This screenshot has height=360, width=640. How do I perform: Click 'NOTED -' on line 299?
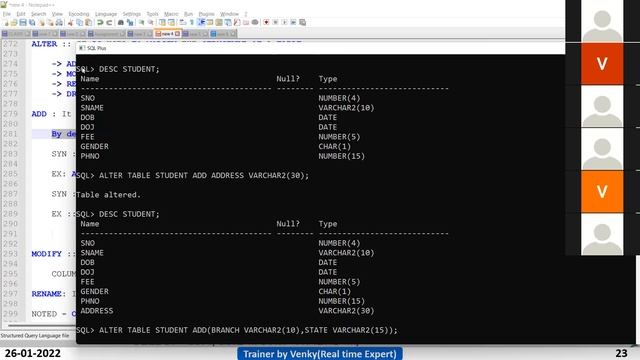click(49, 314)
